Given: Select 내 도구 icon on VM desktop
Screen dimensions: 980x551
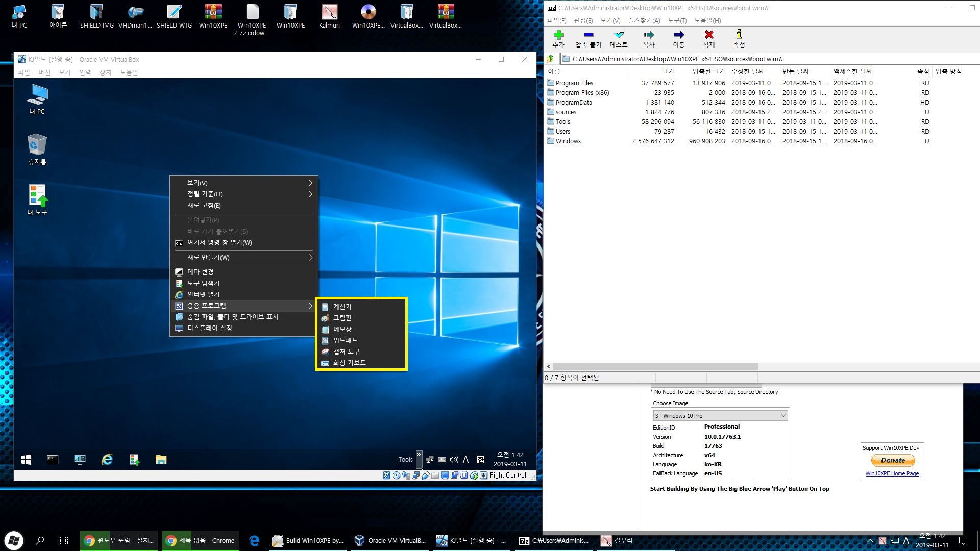Looking at the screenshot, I should click(37, 199).
